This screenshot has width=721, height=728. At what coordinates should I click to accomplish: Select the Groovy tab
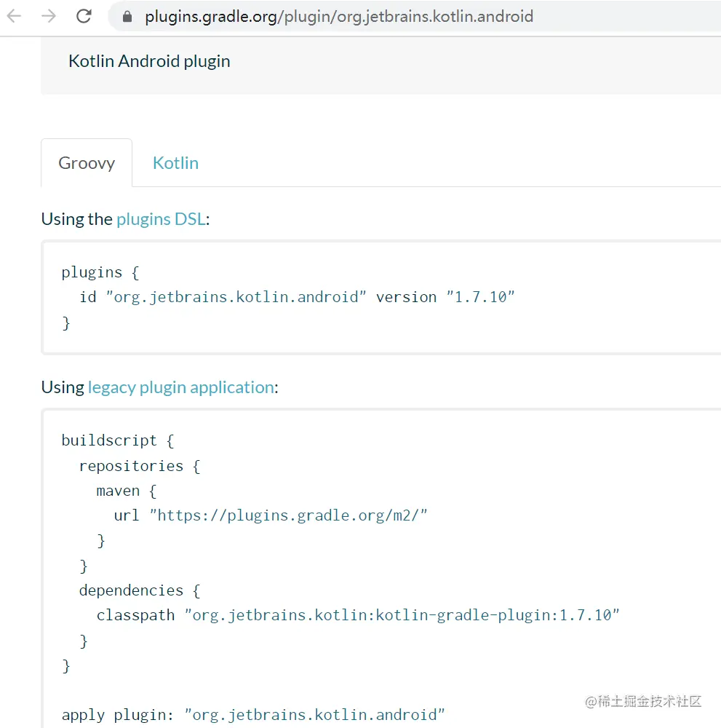tap(87, 163)
